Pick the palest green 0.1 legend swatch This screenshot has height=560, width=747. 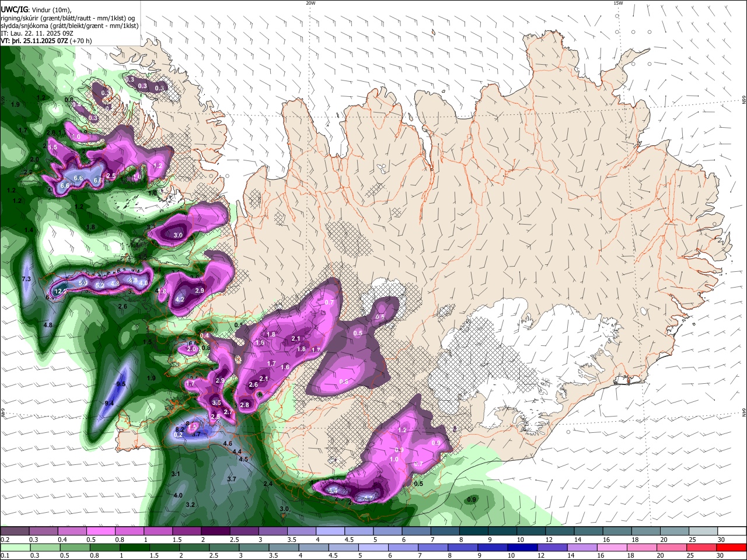coord(14,548)
